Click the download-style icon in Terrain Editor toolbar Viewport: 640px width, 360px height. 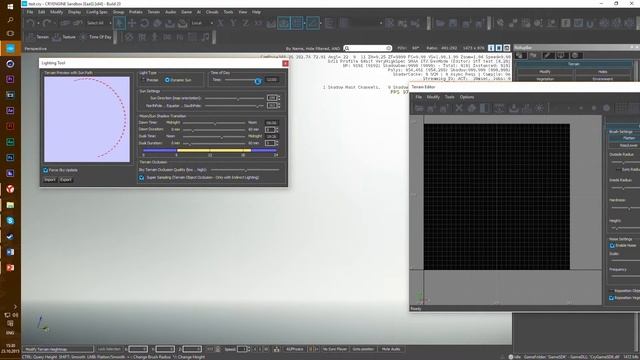513,108
